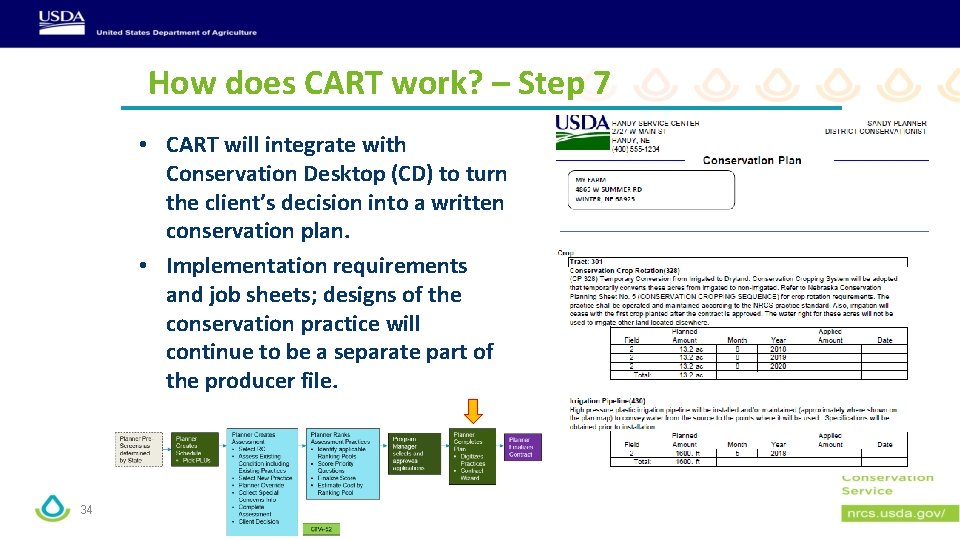Click 'Planner Override' in the Assessment box
The width and height of the screenshot is (960, 540).
pyautogui.click(x=261, y=486)
